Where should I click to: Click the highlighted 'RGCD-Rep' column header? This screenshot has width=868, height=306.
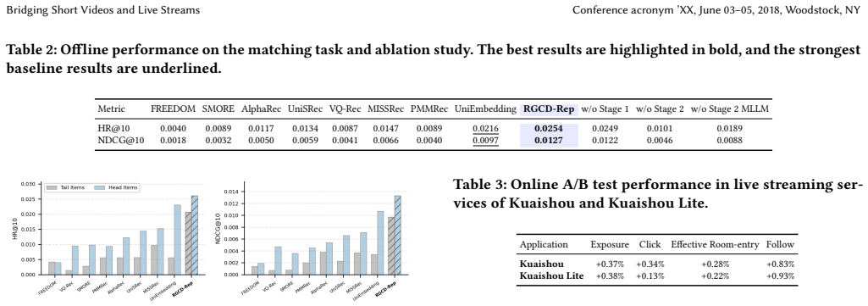click(549, 109)
